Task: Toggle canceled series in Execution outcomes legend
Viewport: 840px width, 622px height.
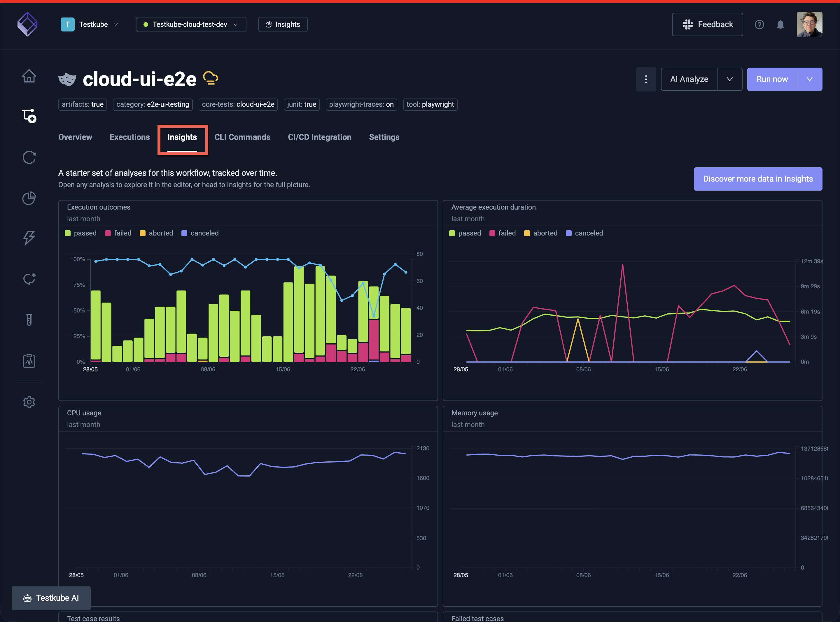Action: coord(200,233)
